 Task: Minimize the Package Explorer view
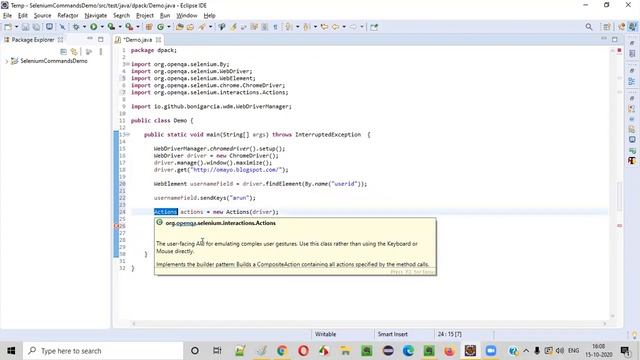tap(90, 39)
